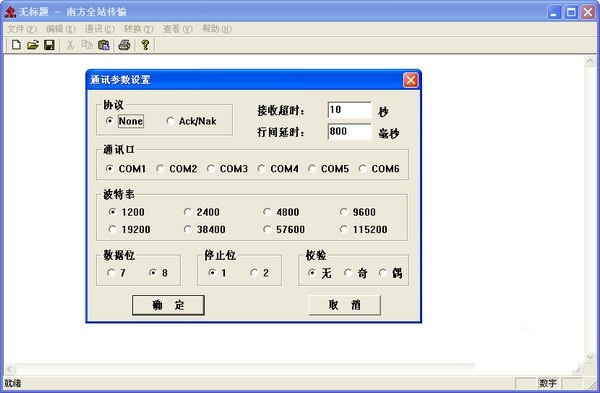Click the application icon in title bar
Viewport: 600px width, 393px height.
[x=10, y=12]
